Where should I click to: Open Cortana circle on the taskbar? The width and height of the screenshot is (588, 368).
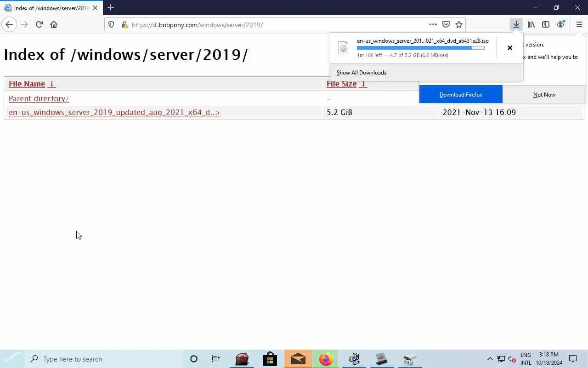[193, 359]
